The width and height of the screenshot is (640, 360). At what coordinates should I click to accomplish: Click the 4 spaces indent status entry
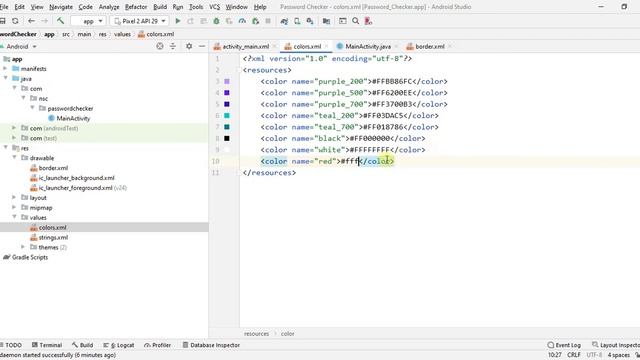pyautogui.click(x=618, y=355)
